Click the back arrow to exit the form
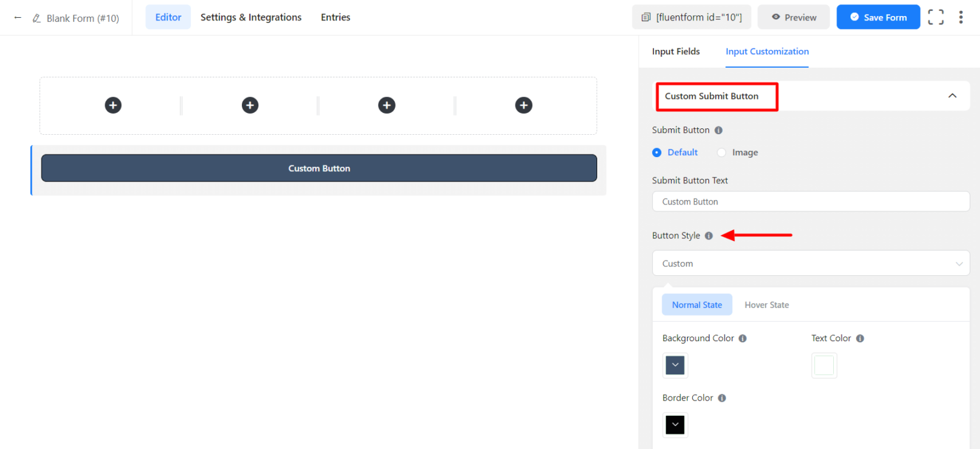Image resolution: width=980 pixels, height=449 pixels. pos(15,17)
